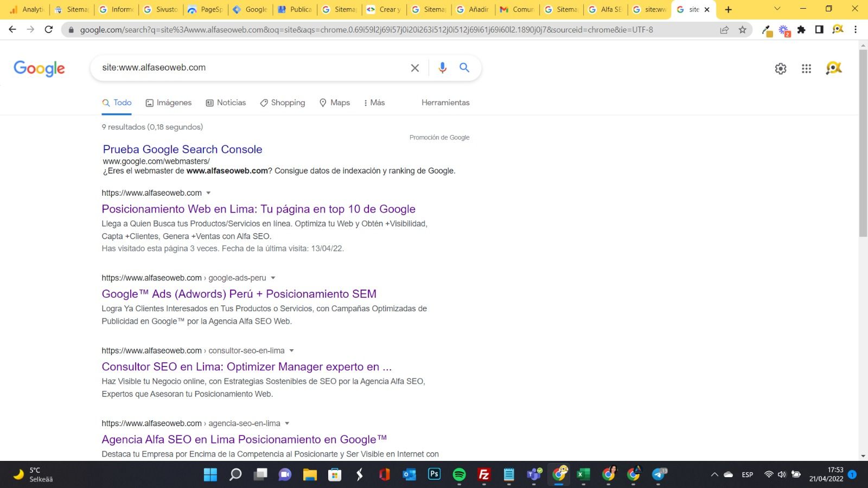Start voice search with the microphone icon
Screen dimensions: 868x488
[443, 68]
